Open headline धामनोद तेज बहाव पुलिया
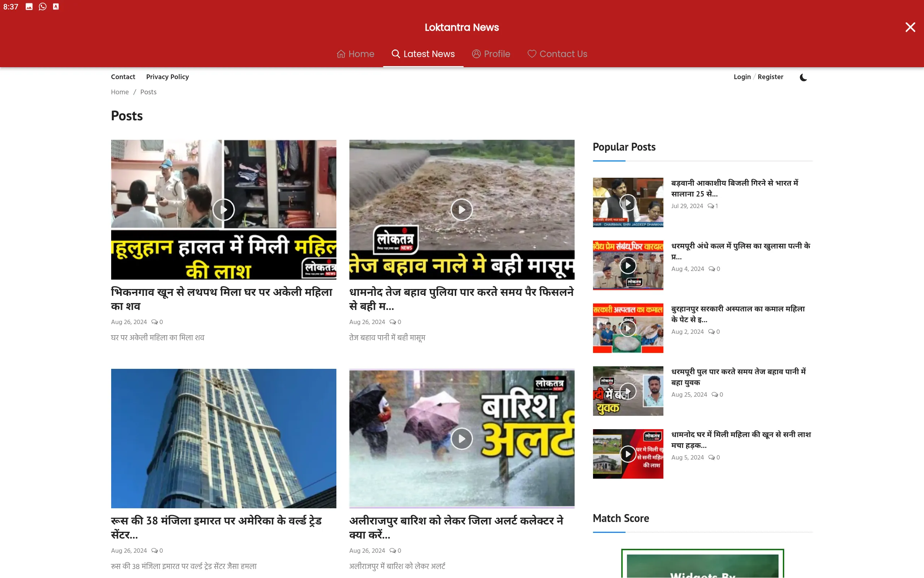 click(x=461, y=299)
